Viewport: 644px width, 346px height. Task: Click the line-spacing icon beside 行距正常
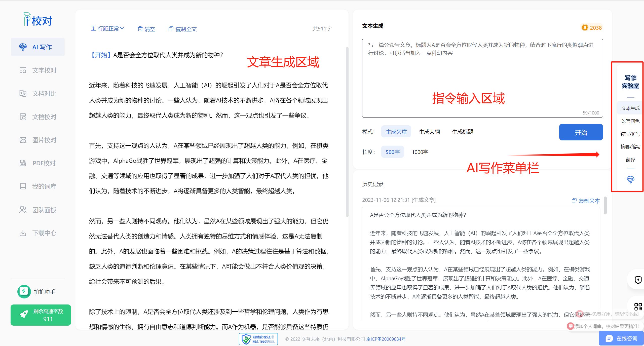pyautogui.click(x=93, y=28)
